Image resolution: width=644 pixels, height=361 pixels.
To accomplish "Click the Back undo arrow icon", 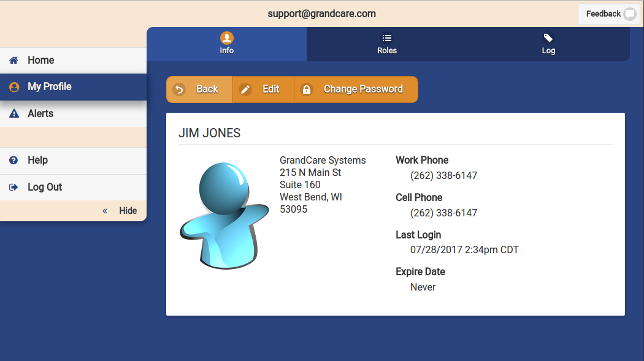I will point(179,89).
